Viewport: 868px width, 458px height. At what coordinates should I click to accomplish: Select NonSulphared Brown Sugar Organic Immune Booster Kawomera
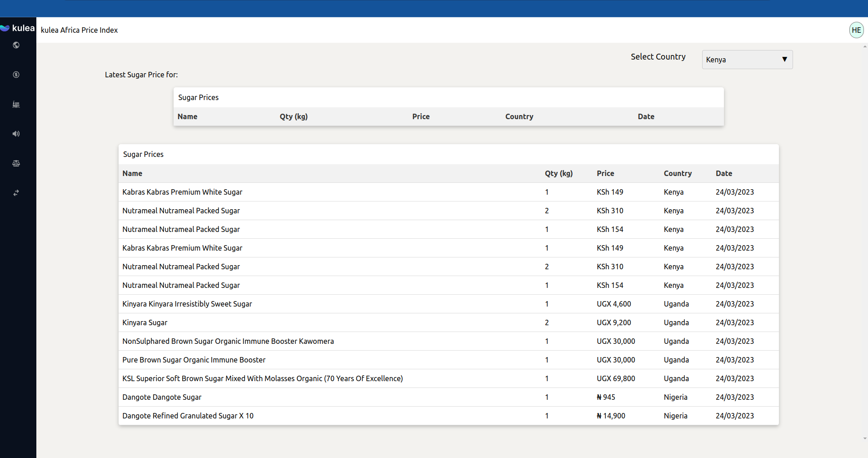pyautogui.click(x=449, y=341)
